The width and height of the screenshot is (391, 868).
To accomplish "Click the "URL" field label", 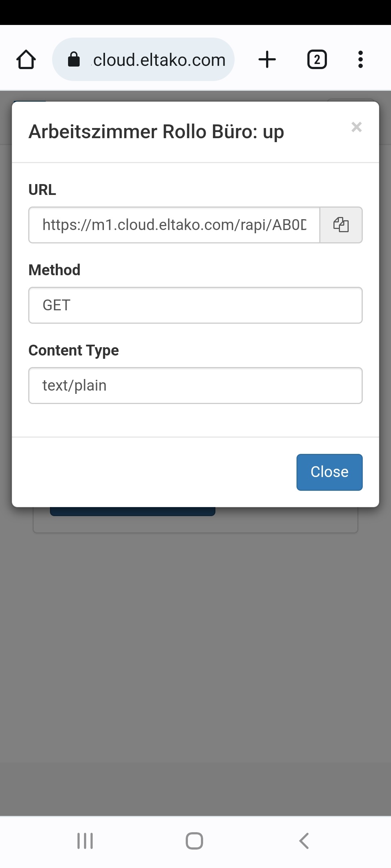I will (42, 190).
